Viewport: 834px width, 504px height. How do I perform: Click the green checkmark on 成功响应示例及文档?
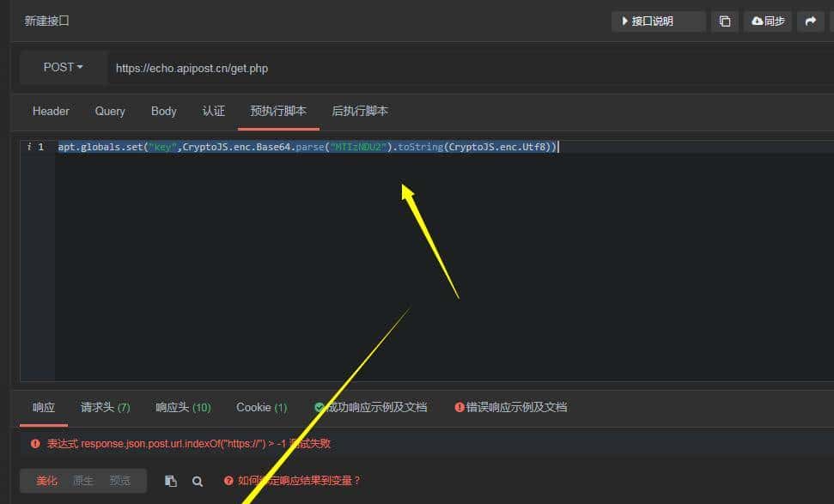tap(319, 407)
